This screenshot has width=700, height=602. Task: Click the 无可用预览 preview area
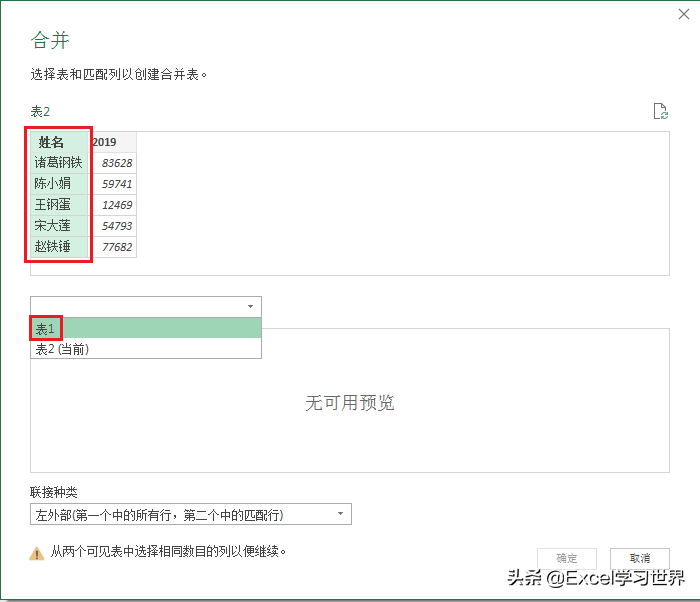pos(350,403)
